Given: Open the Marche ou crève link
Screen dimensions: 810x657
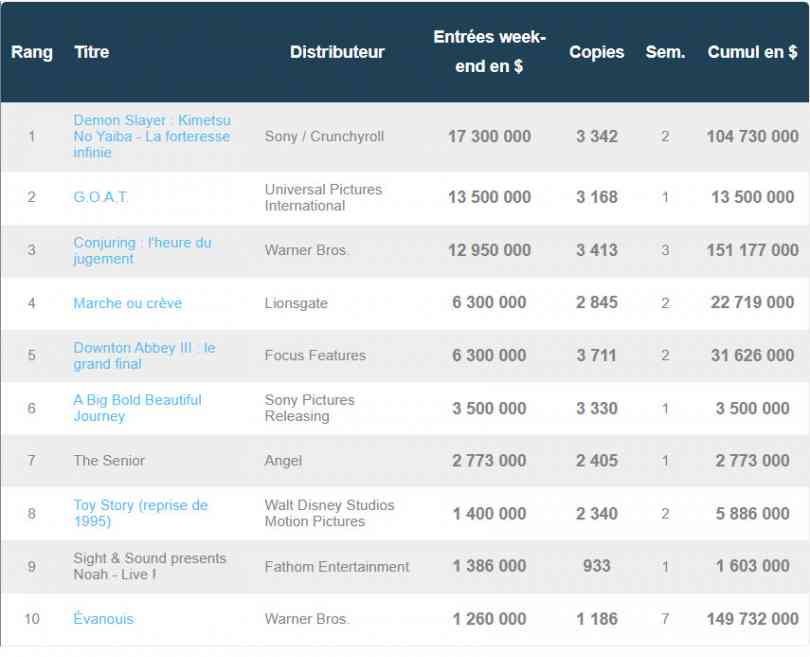Looking at the screenshot, I should [x=128, y=303].
